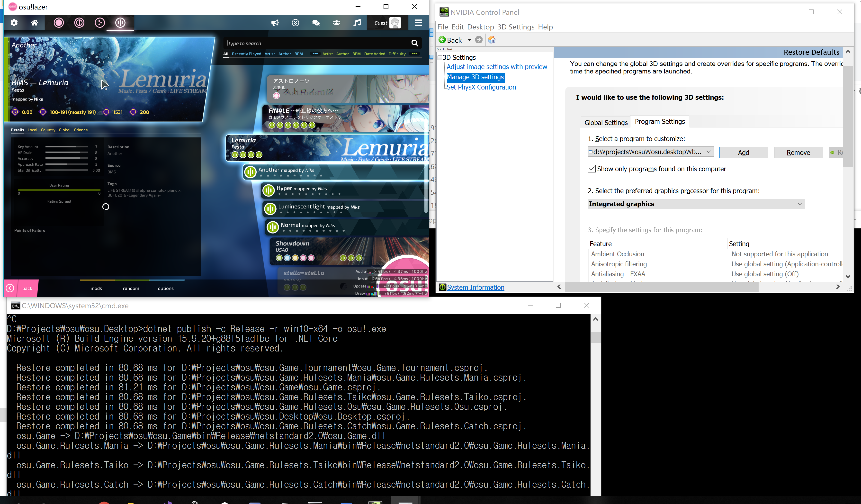Open the File menu in NVIDIA Control Panel
861x504 pixels.
(x=443, y=27)
